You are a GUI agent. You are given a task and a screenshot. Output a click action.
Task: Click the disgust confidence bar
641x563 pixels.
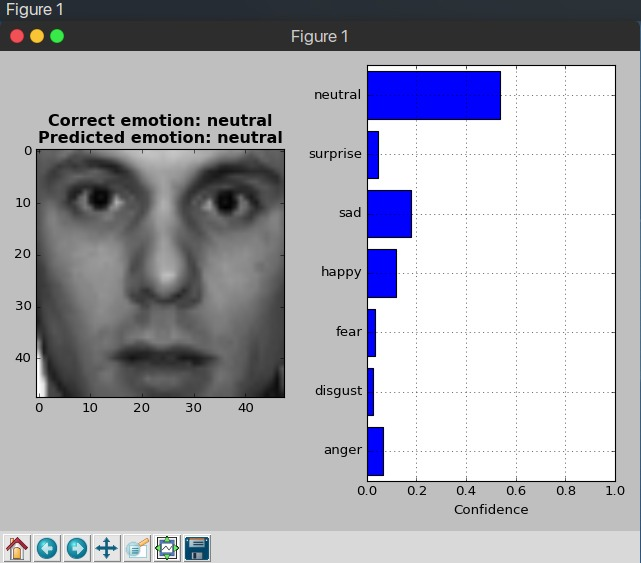[x=370, y=392]
